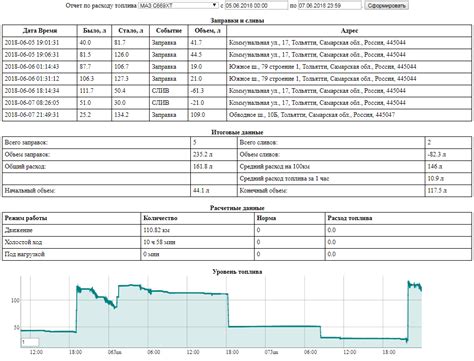474x361 pixels.
Task: Click the Движение row in Расчетные данные
Action: point(237,230)
